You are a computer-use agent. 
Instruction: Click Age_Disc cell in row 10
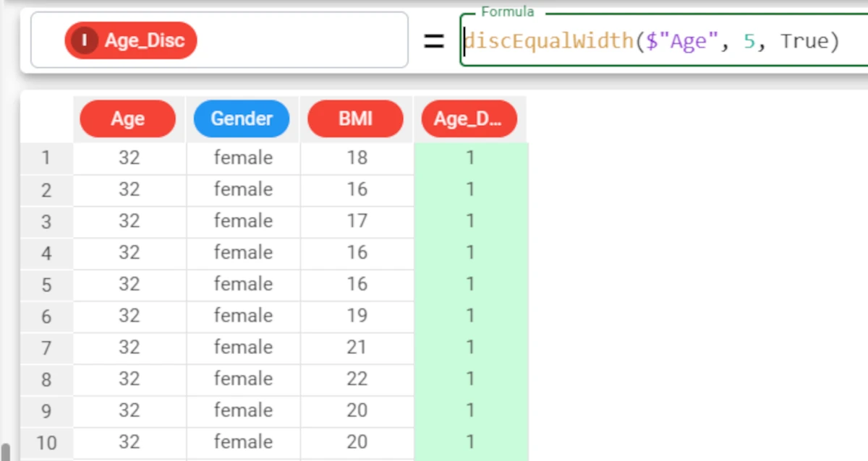click(x=471, y=442)
